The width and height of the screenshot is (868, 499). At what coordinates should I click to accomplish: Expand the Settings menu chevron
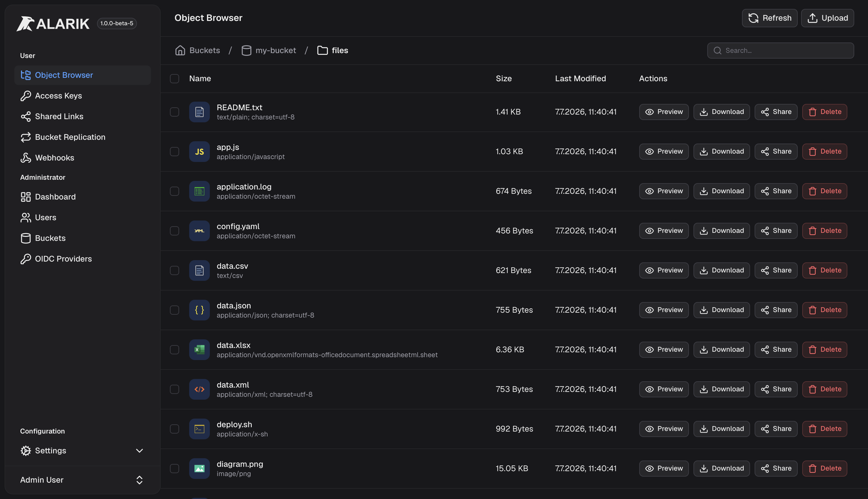(139, 451)
